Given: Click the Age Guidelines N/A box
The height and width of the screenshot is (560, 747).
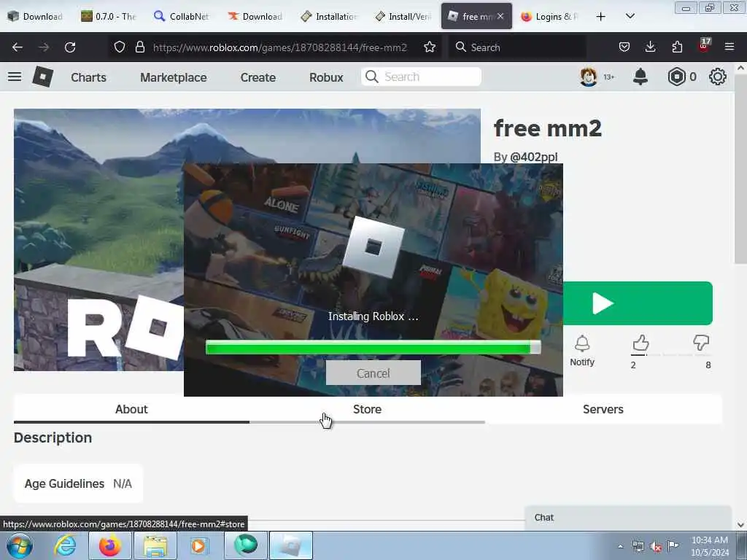Looking at the screenshot, I should (x=78, y=484).
